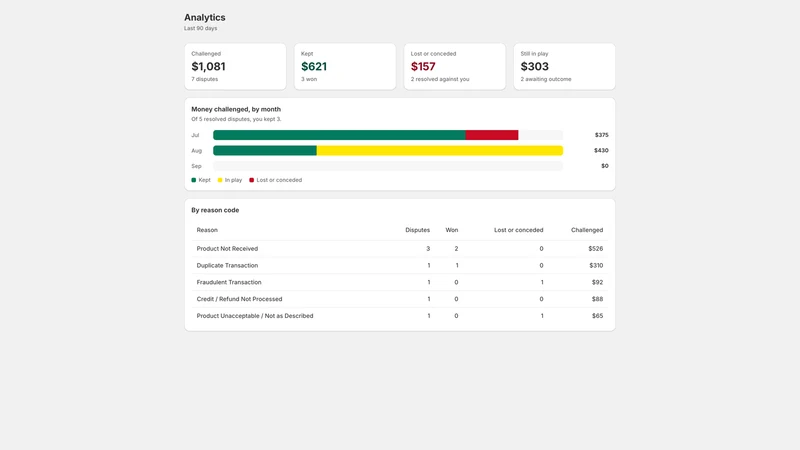Click the $0 September total
This screenshot has height=450, width=800.
pos(605,166)
